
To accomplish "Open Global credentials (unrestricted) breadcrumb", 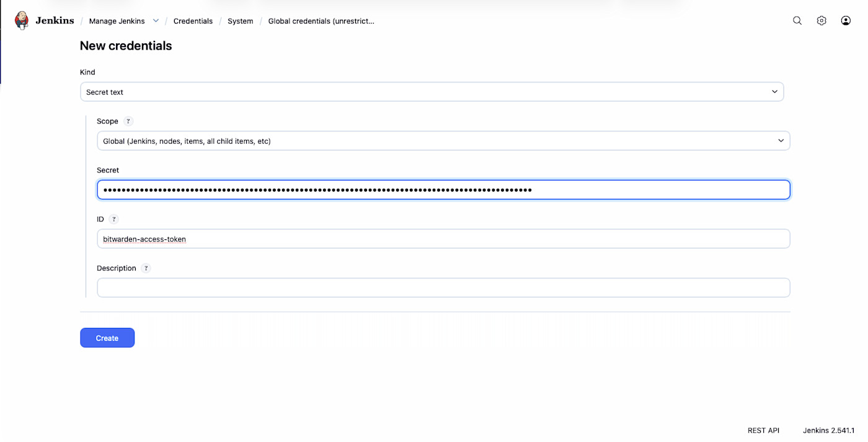I will click(321, 21).
